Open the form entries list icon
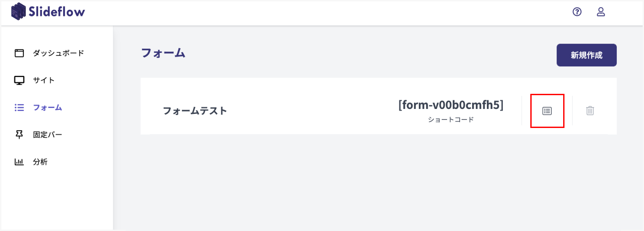This screenshot has width=644, height=231. (547, 111)
